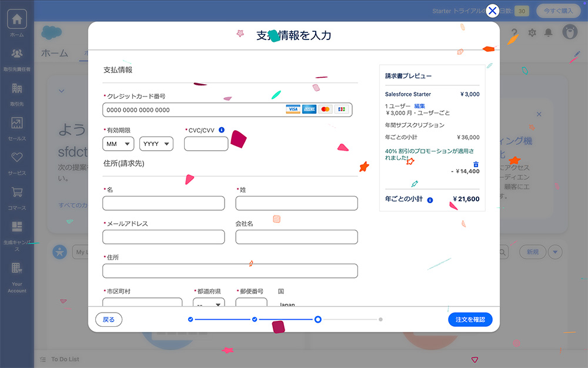
Task: Click the ¥21,600 total amount
Action: pyautogui.click(x=466, y=199)
